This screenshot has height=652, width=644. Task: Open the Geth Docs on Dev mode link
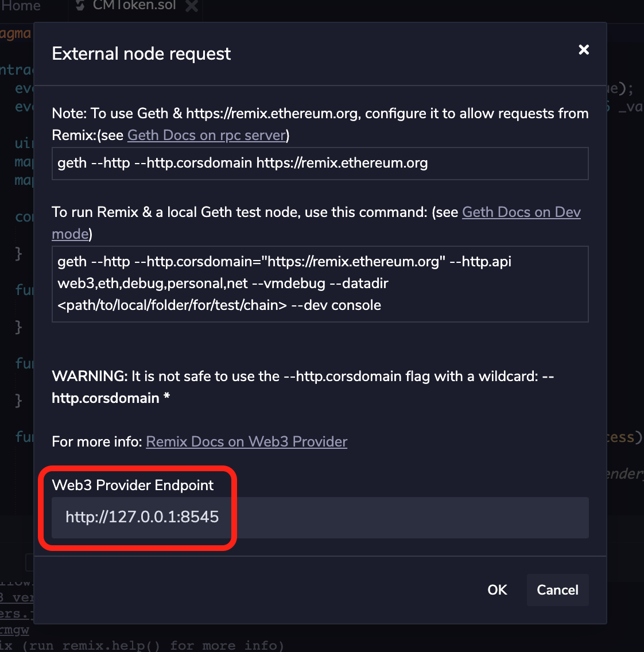coord(521,212)
